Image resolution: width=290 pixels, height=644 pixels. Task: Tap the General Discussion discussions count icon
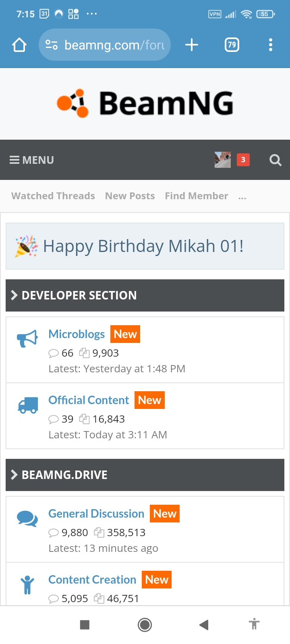click(x=54, y=533)
